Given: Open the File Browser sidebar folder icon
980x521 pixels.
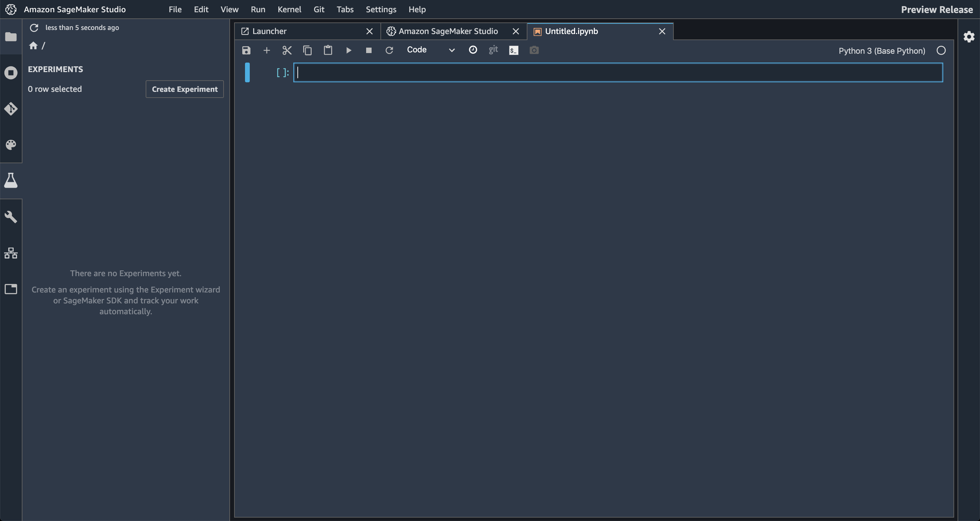Looking at the screenshot, I should point(11,37).
